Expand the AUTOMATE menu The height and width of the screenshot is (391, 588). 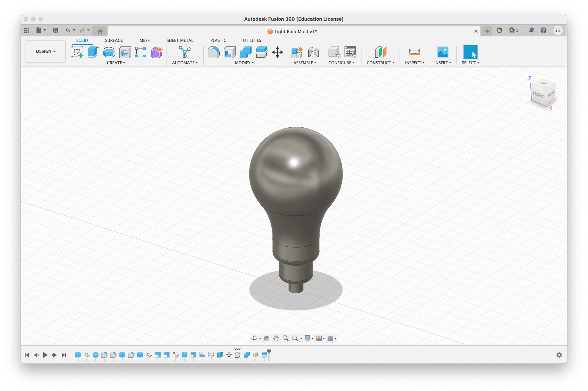[x=185, y=63]
